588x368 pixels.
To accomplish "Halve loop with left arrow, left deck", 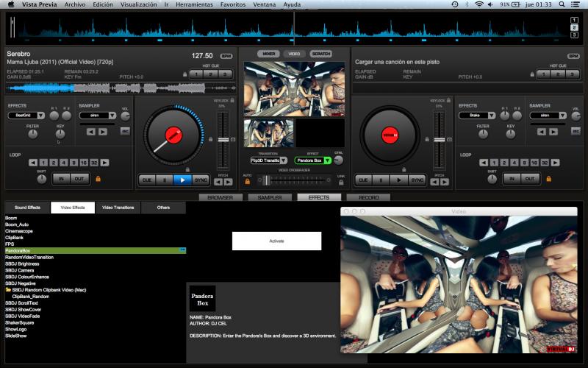I will [x=33, y=163].
